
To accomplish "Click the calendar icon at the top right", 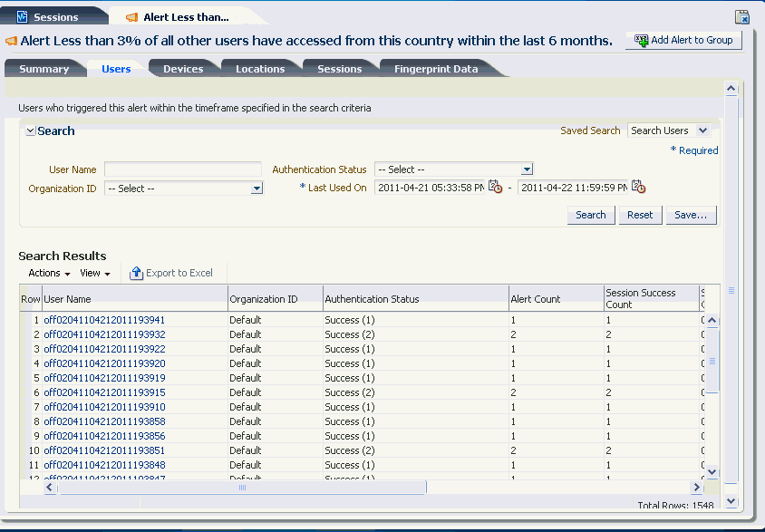I will 742,16.
